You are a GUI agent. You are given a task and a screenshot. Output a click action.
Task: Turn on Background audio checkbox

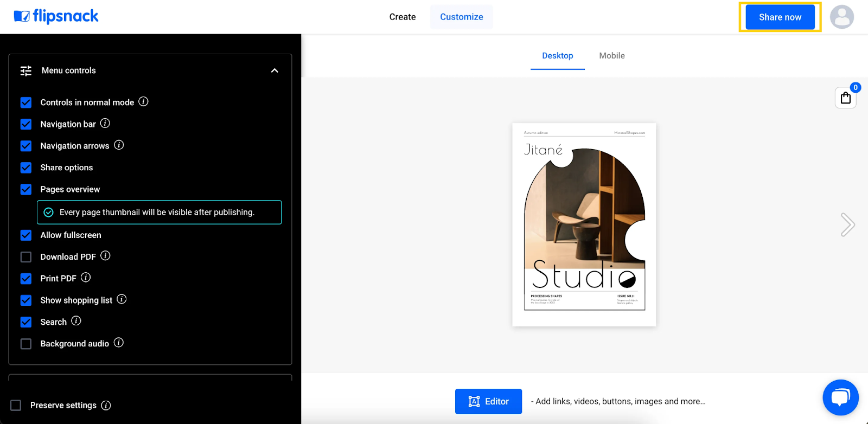point(26,344)
